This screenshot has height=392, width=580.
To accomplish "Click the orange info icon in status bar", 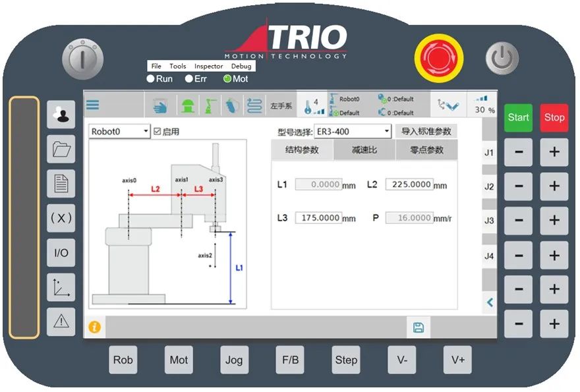I will [95, 327].
